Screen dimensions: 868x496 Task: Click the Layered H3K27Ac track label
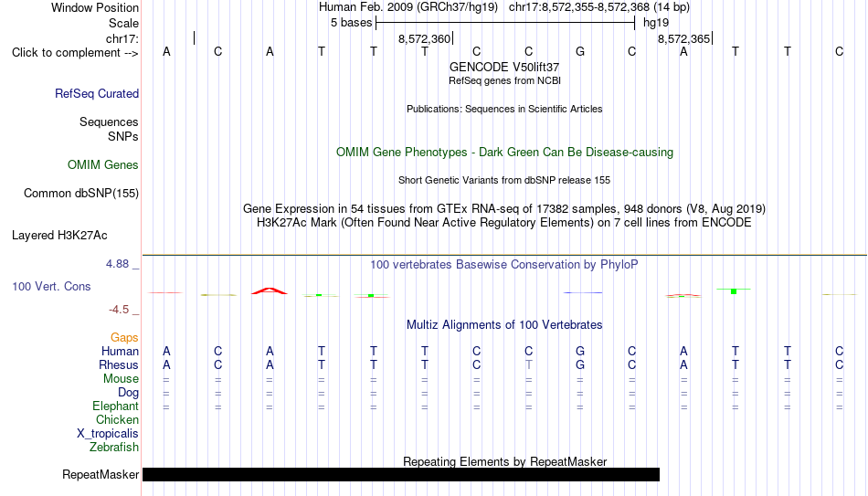click(59, 236)
